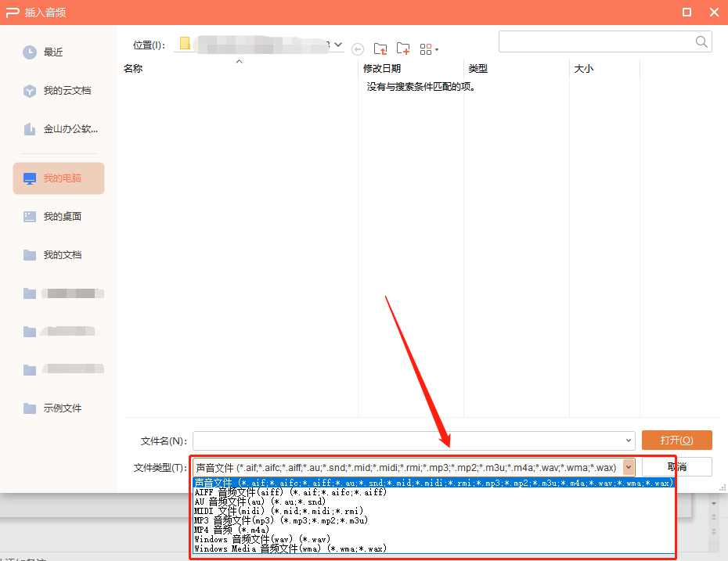Go to 我的桌面 desktop location
The height and width of the screenshot is (561, 728).
(62, 217)
